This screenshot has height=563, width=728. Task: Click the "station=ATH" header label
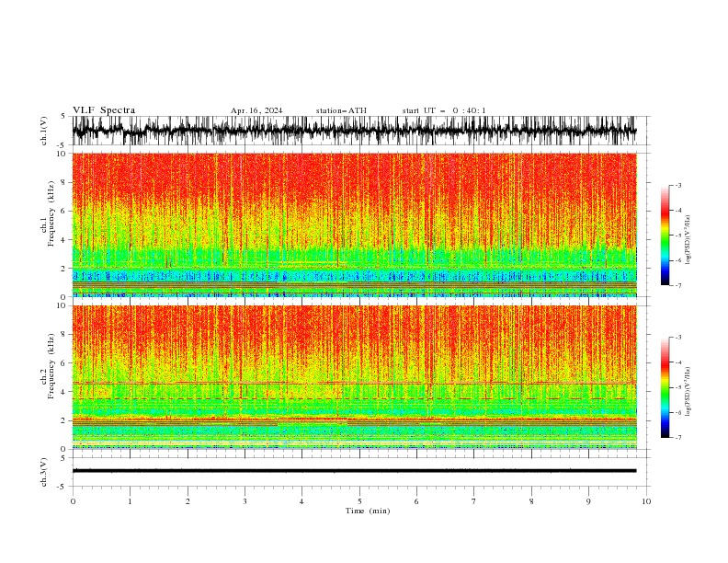coord(341,110)
